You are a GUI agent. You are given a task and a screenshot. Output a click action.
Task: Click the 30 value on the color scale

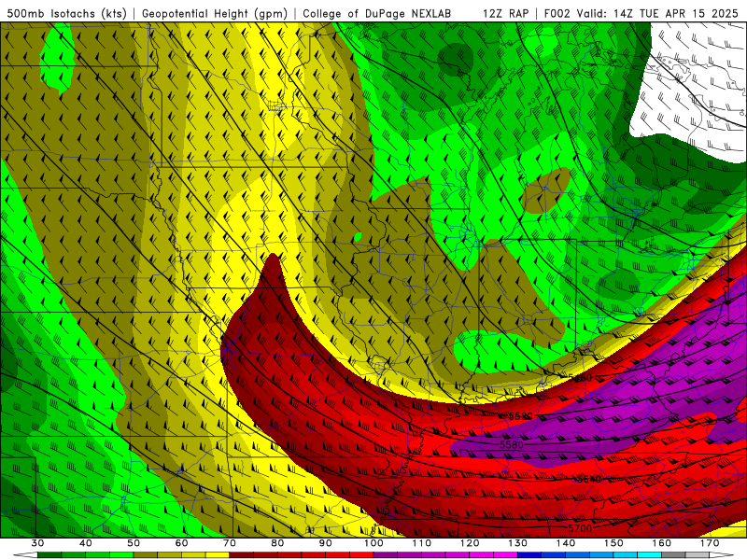[37, 543]
